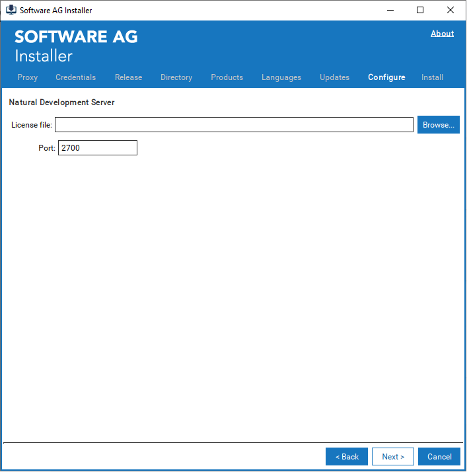Maximize the installer window
469x476 pixels.
tap(420, 10)
